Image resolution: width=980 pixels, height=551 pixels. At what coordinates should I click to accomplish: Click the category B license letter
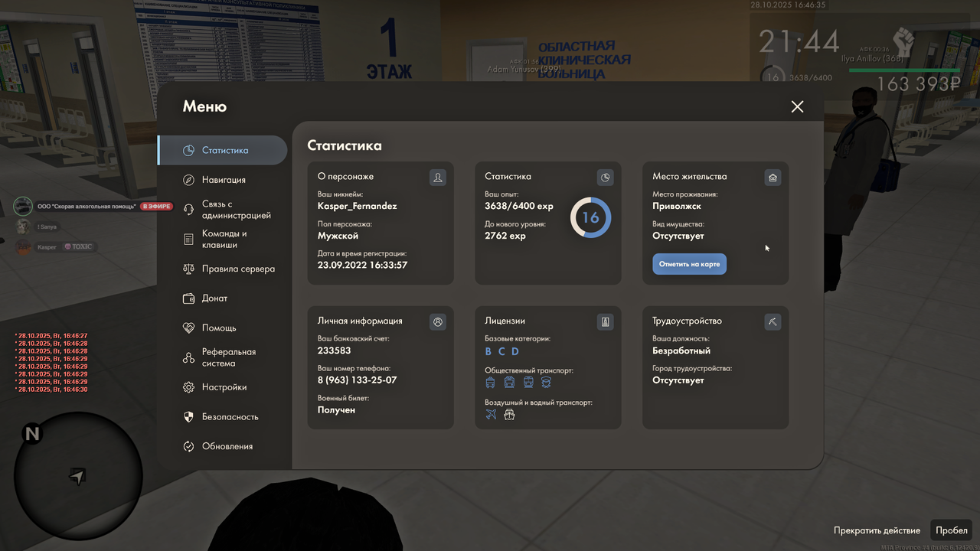[488, 352]
